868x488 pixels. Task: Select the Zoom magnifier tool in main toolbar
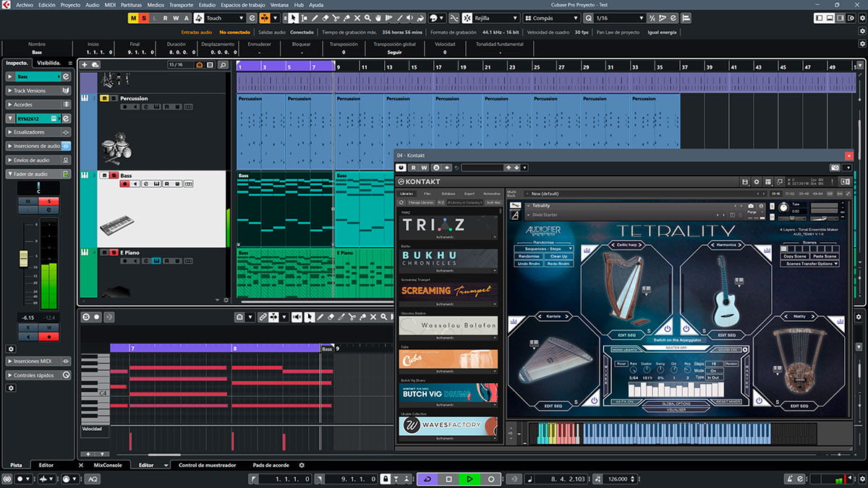coord(368,18)
